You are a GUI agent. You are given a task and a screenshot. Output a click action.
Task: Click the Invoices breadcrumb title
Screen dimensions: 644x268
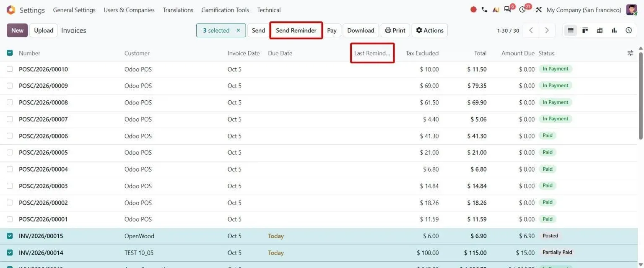74,30
